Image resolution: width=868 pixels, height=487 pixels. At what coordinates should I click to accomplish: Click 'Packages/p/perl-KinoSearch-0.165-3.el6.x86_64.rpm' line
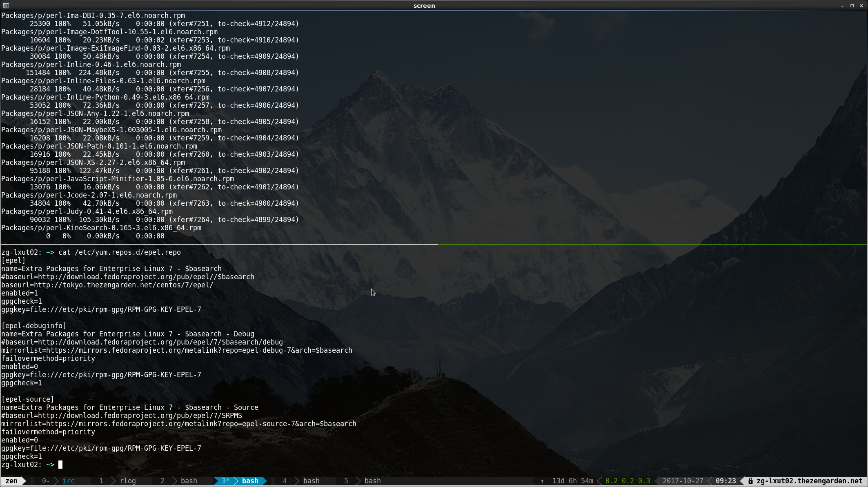[x=101, y=228]
